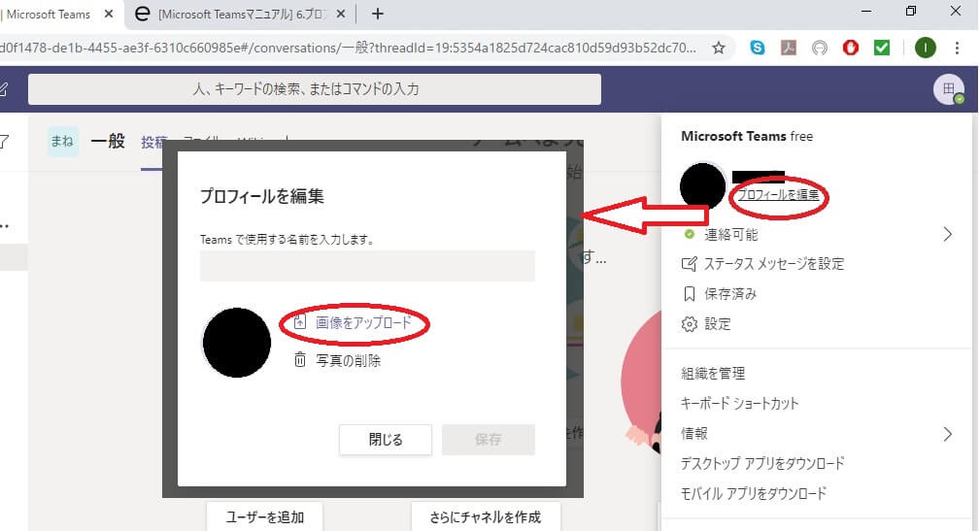Bookmark this page with the star icon
This screenshot has height=531, width=980.
click(719, 47)
